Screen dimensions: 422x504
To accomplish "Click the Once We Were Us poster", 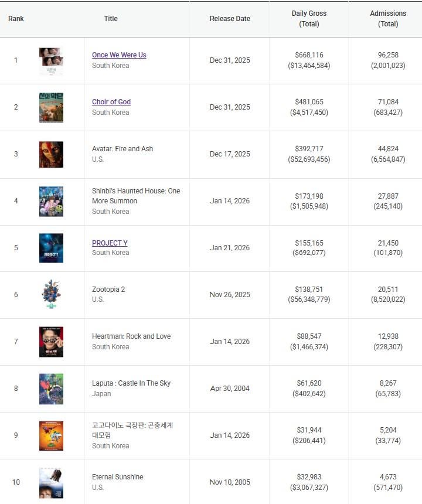I will click(51, 61).
